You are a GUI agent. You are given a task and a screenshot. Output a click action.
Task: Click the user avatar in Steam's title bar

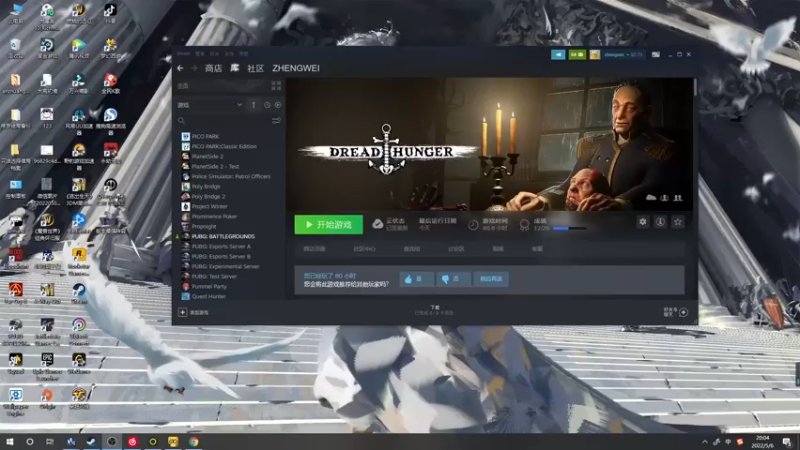(x=595, y=54)
